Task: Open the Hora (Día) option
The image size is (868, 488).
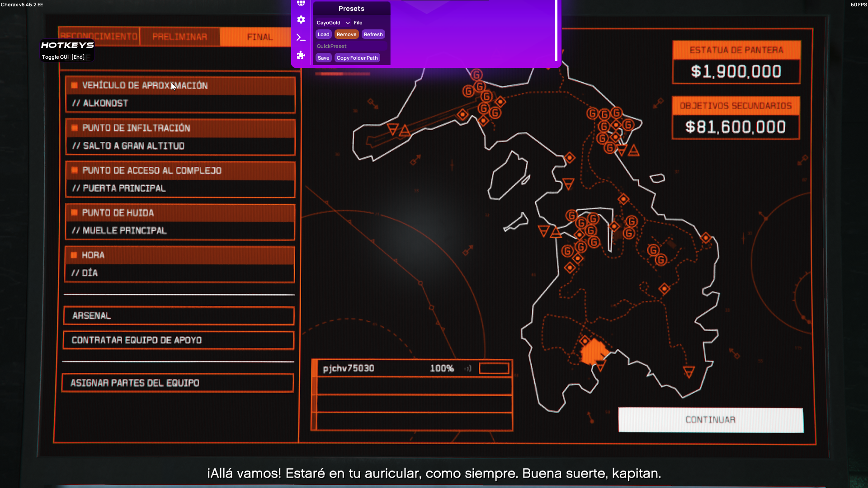Action: pos(179,264)
